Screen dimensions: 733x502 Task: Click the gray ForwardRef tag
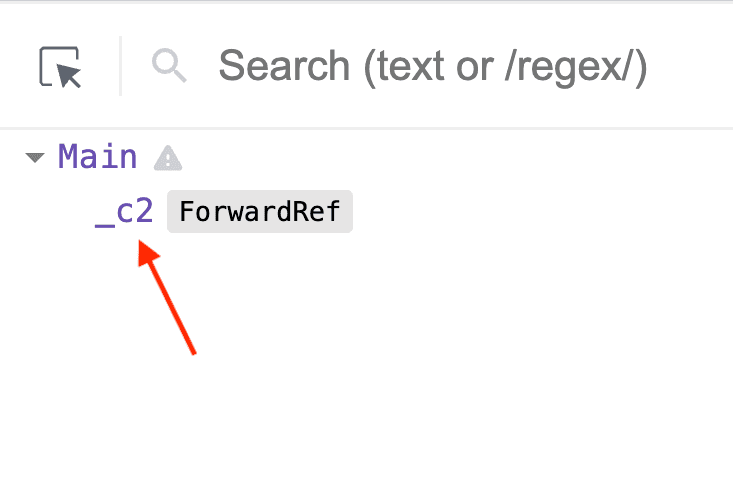(x=259, y=212)
